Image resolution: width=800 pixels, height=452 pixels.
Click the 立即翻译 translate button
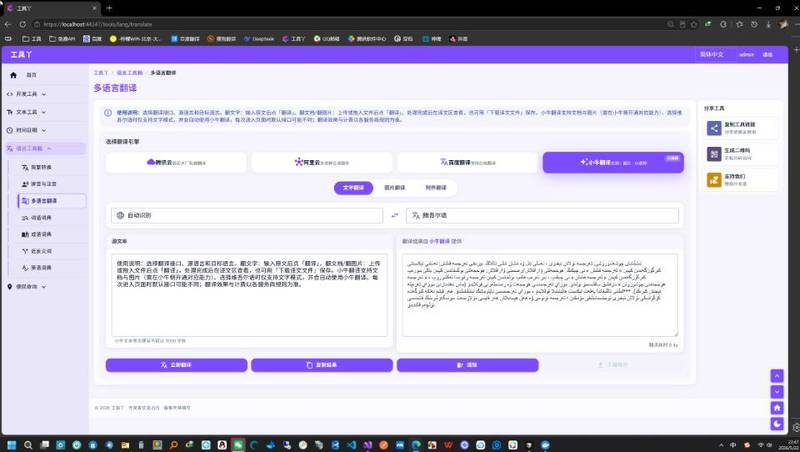pos(177,365)
